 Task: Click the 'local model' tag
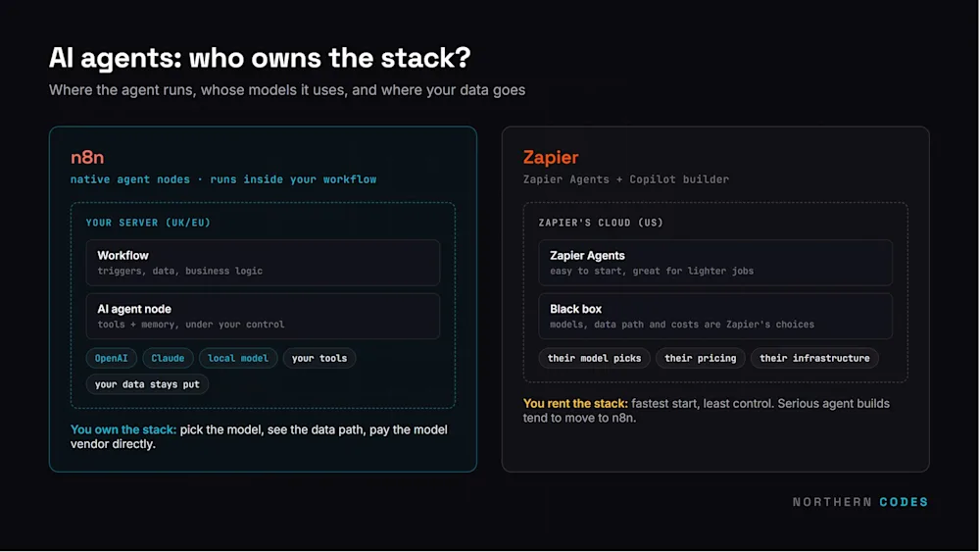pyautogui.click(x=238, y=358)
